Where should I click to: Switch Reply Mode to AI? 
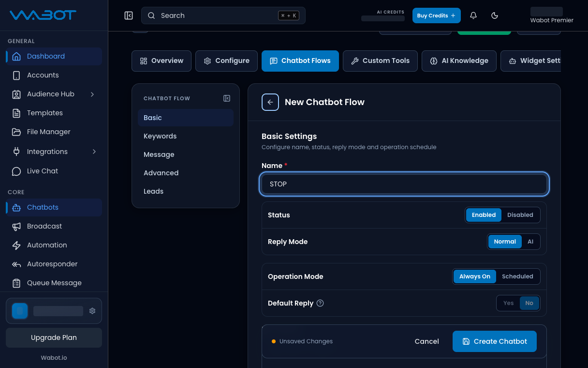click(530, 242)
